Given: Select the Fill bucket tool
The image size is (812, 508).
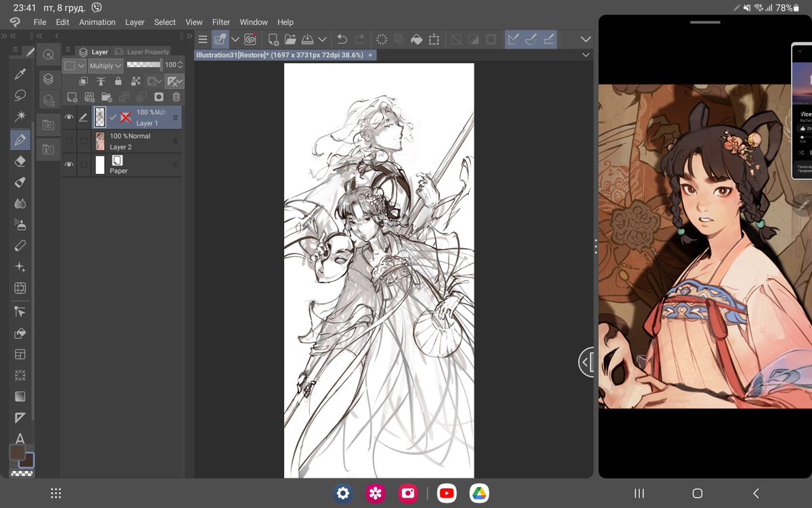Looking at the screenshot, I should (x=20, y=333).
